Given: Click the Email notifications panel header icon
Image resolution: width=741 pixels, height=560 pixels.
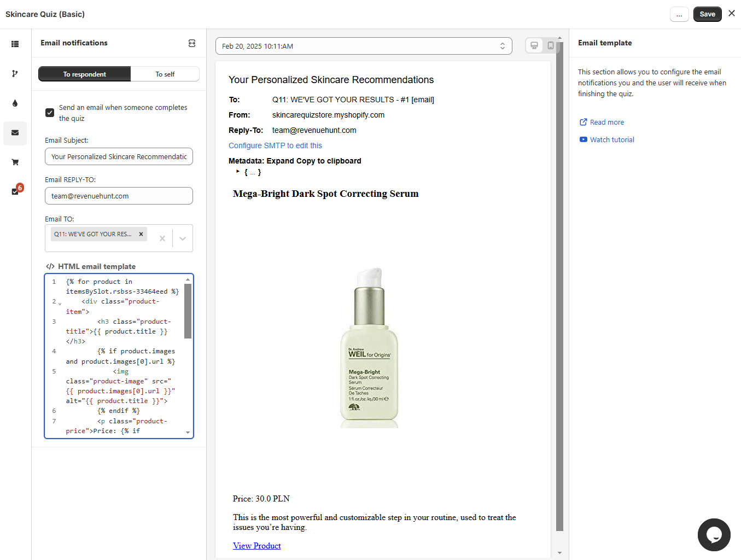Looking at the screenshot, I should [192, 43].
